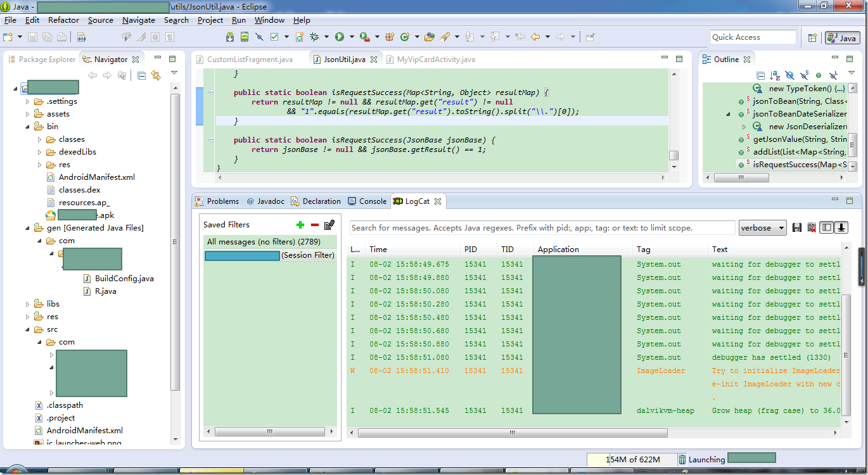The height and width of the screenshot is (475, 868).
Task: Open the verbose log level dropdown
Action: [762, 228]
